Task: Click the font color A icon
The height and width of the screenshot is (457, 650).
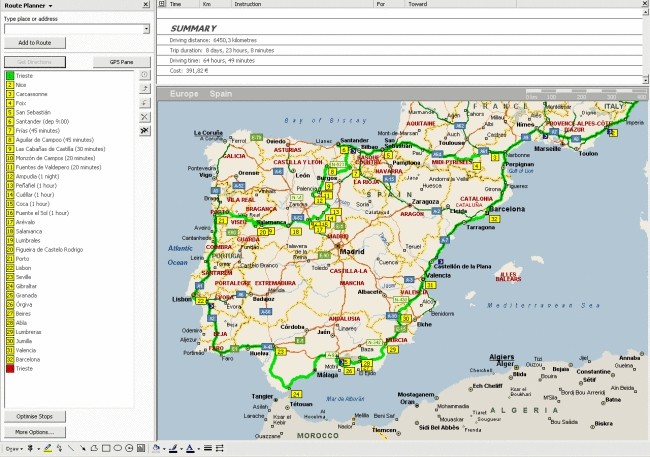Action: 190,448
